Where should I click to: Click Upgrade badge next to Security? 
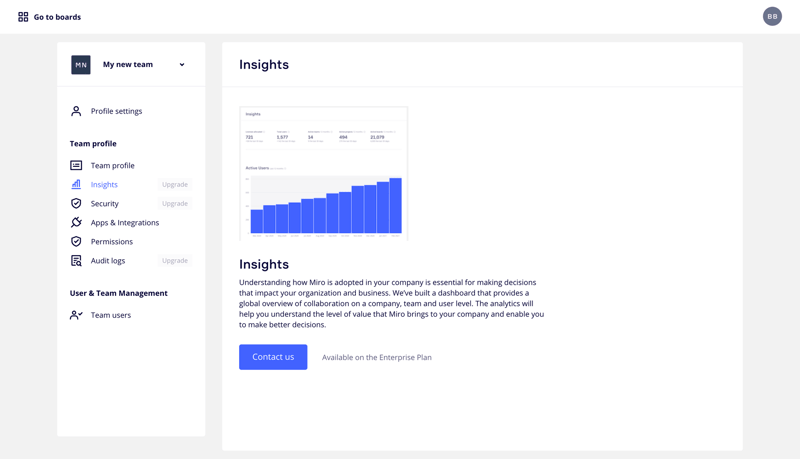[x=174, y=203]
